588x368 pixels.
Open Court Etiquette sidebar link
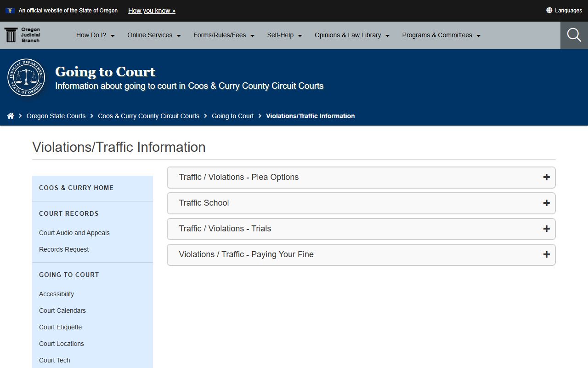(x=61, y=327)
